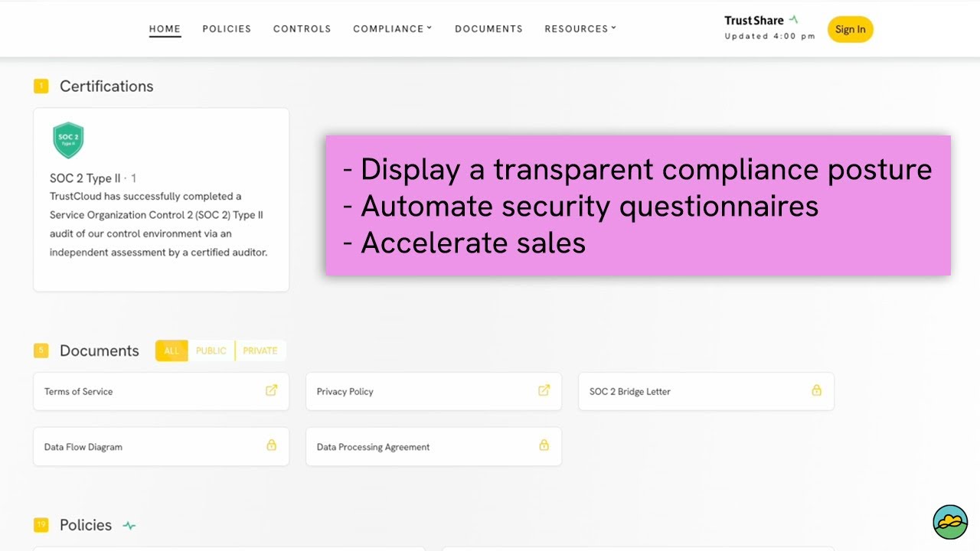Click lock icon on Data Flow Diagram
This screenshot has width=980, height=551.
tap(271, 445)
